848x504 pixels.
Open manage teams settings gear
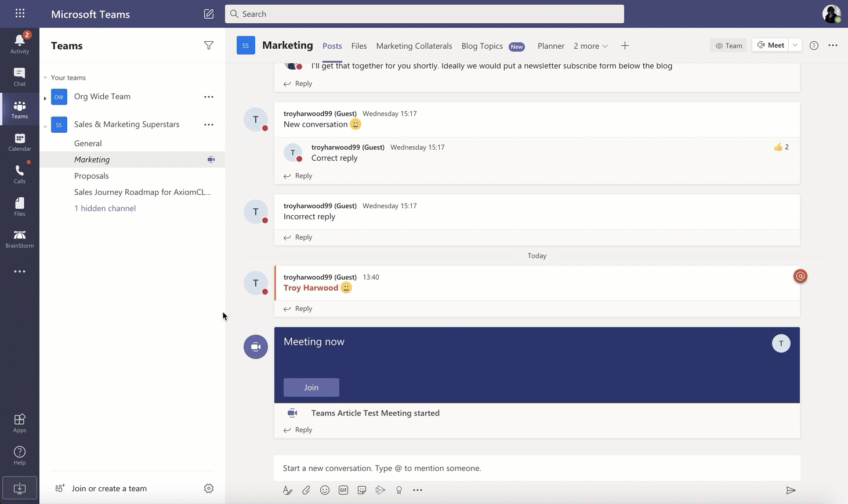(209, 488)
